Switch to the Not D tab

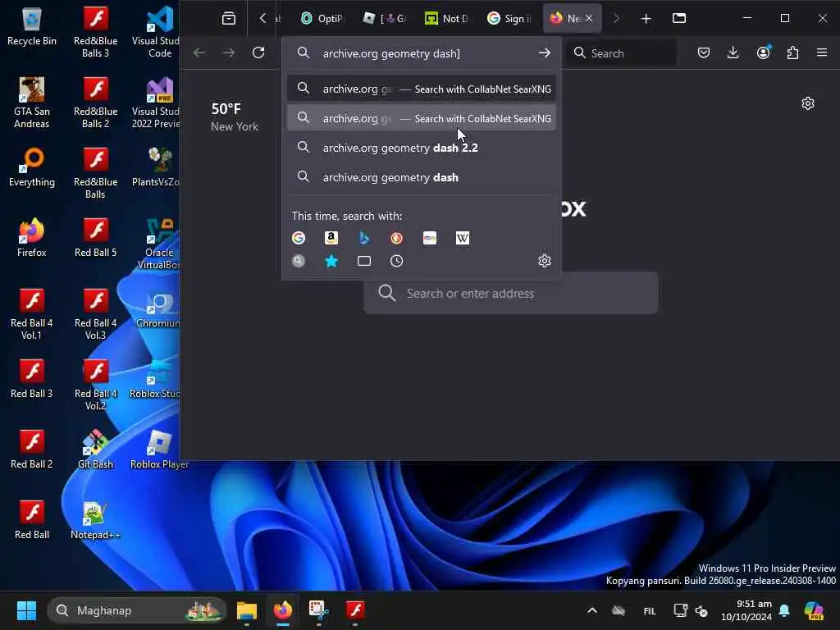[447, 19]
